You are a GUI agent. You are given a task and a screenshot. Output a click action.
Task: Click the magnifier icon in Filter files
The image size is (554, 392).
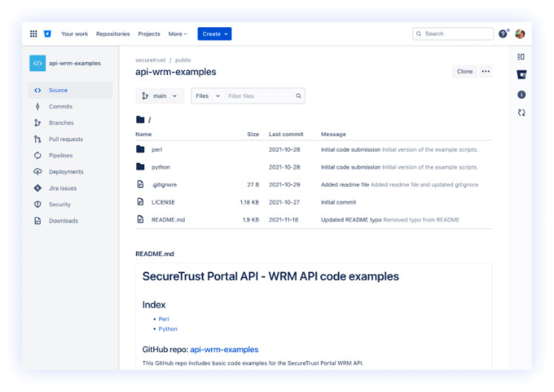tap(298, 96)
